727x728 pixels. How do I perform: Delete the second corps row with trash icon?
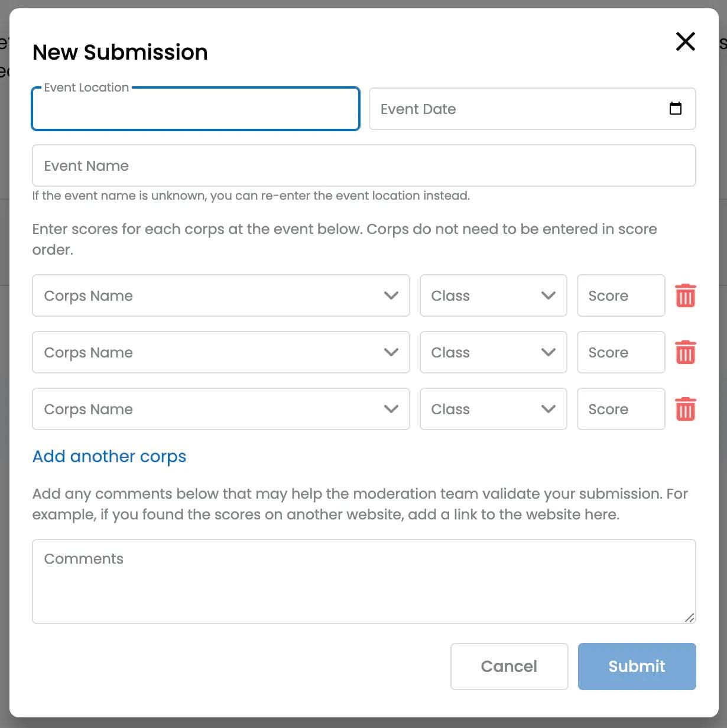coord(685,352)
